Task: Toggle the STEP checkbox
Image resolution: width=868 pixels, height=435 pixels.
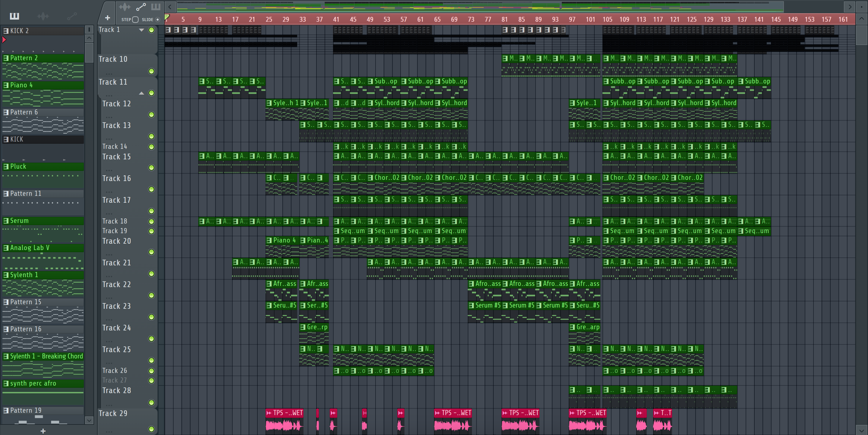Action: pyautogui.click(x=135, y=20)
